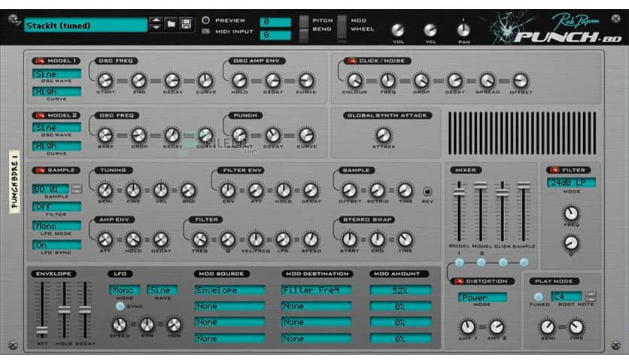629x364 pixels.
Task: Click the Envelope Att fader
Action: [42, 331]
